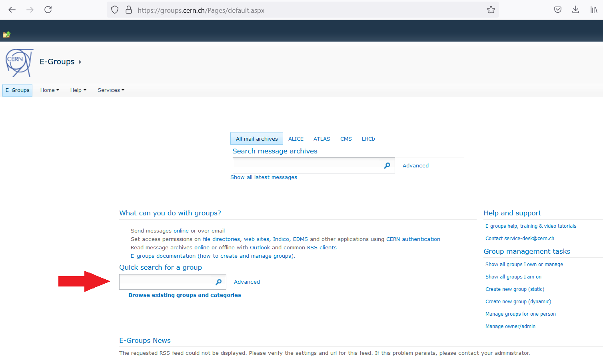This screenshot has width=603, height=364.
Task: Open the downloads arrow icon
Action: (575, 10)
